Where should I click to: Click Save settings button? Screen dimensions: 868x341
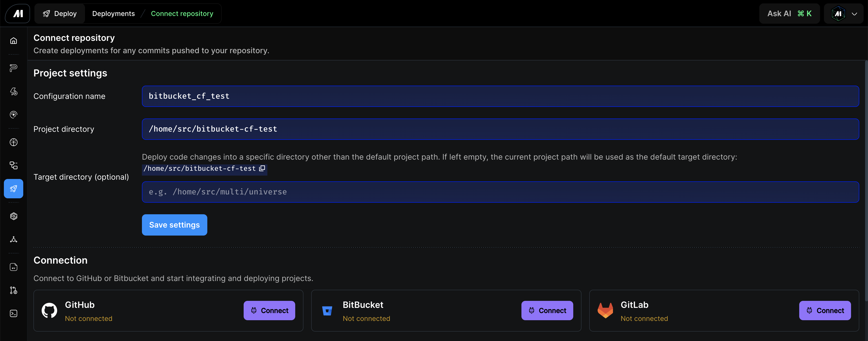pos(174,225)
